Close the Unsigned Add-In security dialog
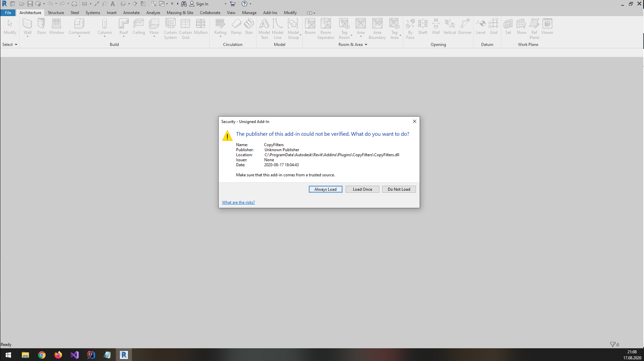The width and height of the screenshot is (644, 361). coord(415,121)
